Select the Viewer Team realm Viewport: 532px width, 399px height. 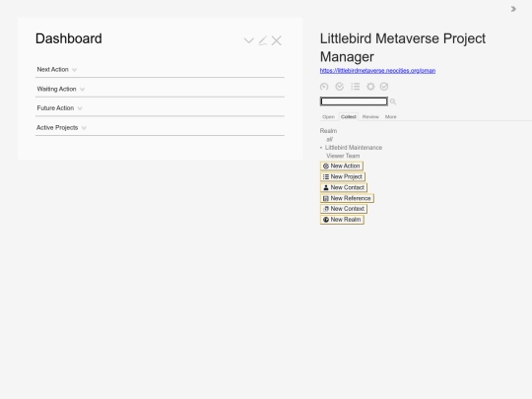(x=343, y=156)
